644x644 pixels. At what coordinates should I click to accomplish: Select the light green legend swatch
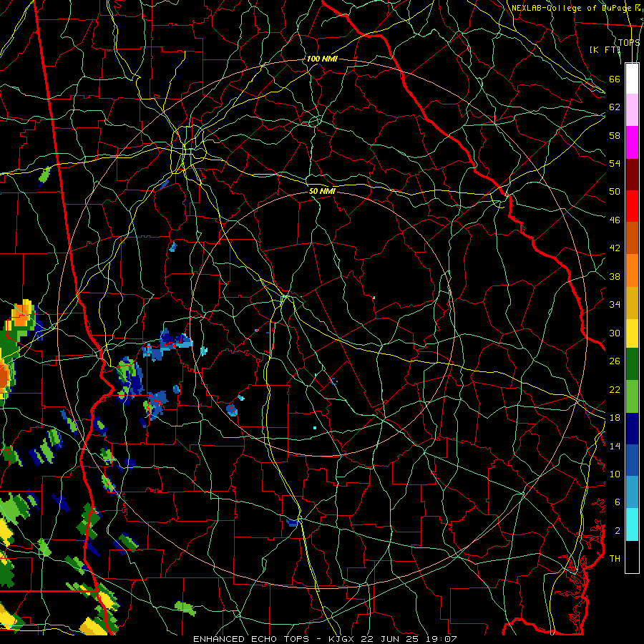tap(632, 396)
